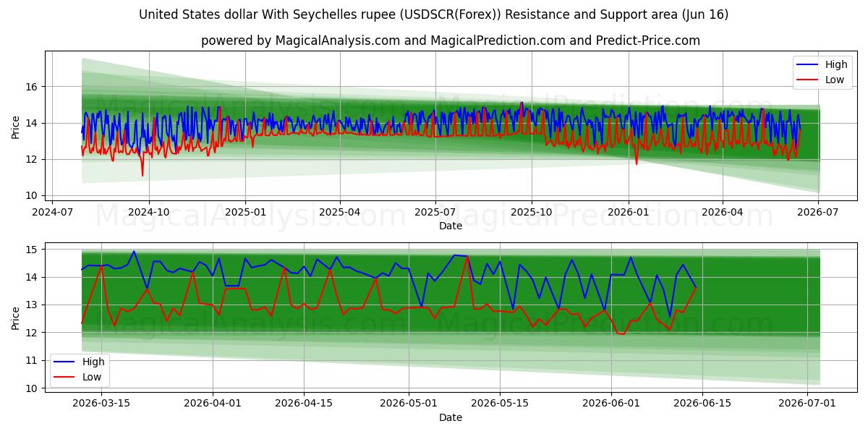Click the '2026-04' x-axis tick label
Screen dimensions: 868x434
(x=722, y=213)
